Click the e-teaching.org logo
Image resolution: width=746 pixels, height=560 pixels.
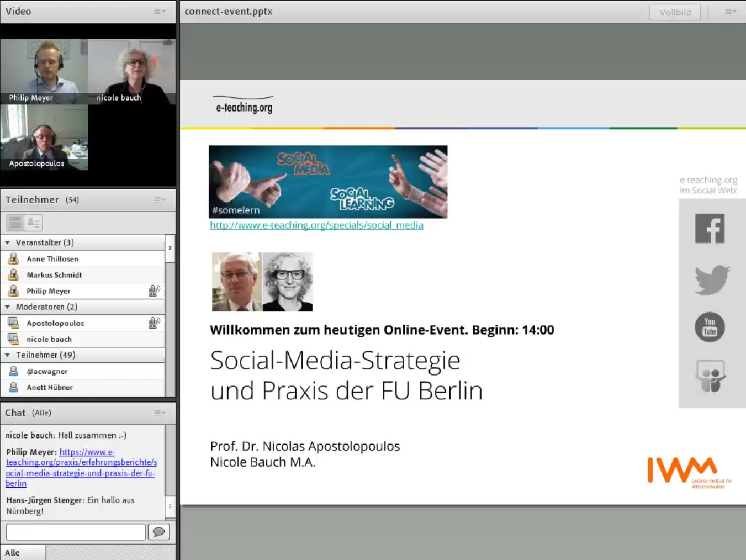244,104
